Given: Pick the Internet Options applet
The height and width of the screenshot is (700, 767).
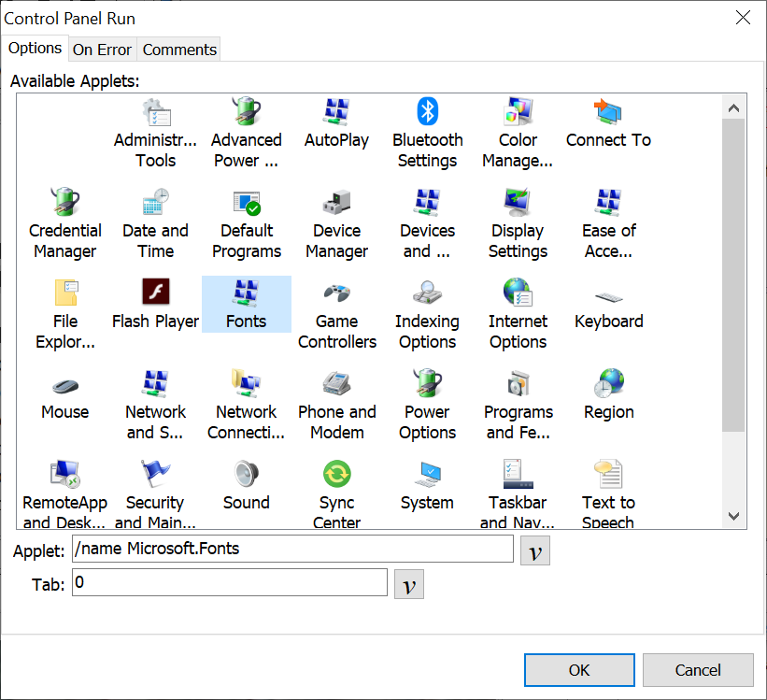Looking at the screenshot, I should coord(518,293).
